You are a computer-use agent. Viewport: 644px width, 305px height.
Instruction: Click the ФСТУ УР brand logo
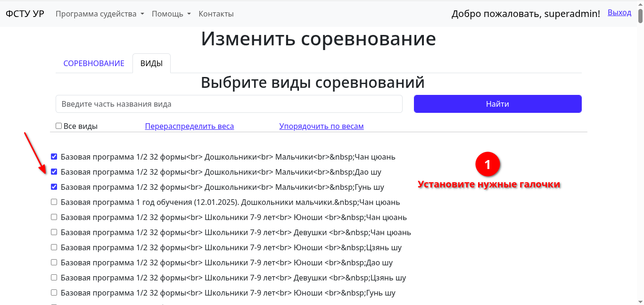(25, 14)
